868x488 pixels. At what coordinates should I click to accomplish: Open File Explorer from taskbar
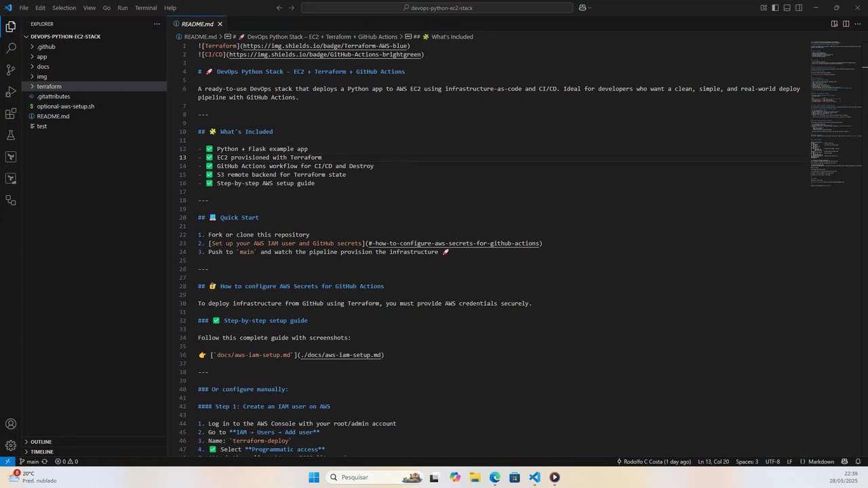click(x=475, y=477)
